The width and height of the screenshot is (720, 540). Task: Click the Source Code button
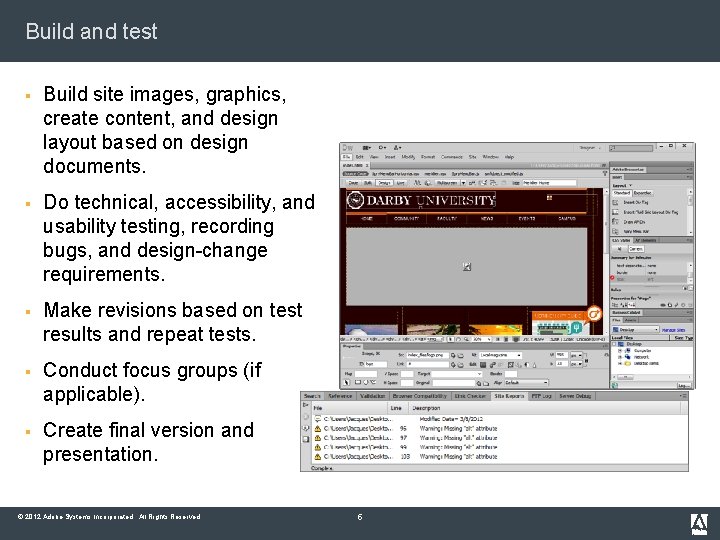point(356,174)
